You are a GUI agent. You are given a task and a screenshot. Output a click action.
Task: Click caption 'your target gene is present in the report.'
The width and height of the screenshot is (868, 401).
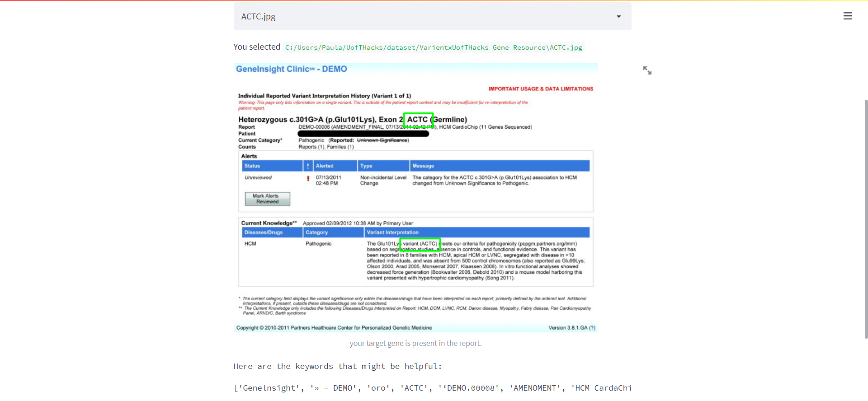pos(415,343)
